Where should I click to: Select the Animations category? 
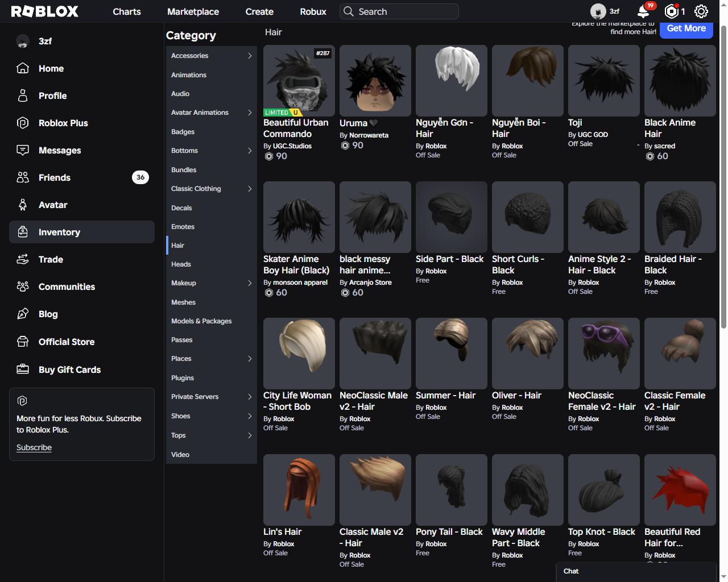coord(212,75)
